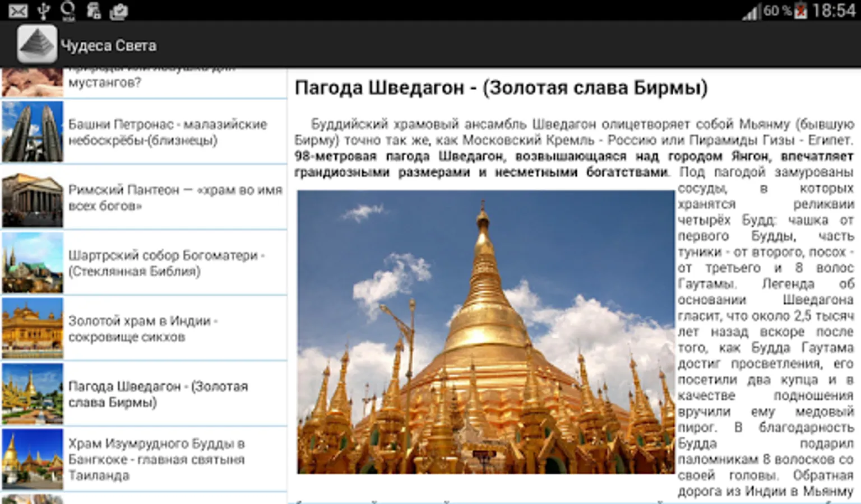Image resolution: width=861 pixels, height=504 pixels.
Task: Tap the battery indicator icon
Action: click(x=801, y=11)
